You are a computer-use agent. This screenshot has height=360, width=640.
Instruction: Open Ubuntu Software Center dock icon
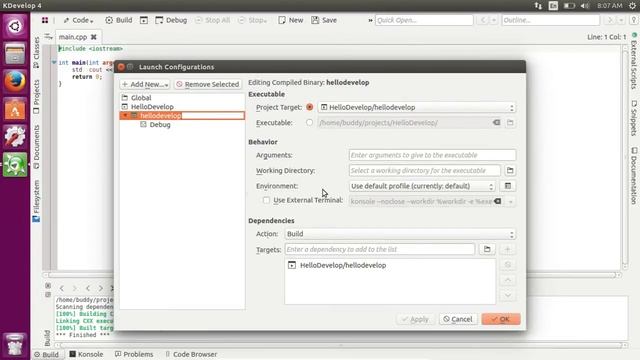click(15, 109)
